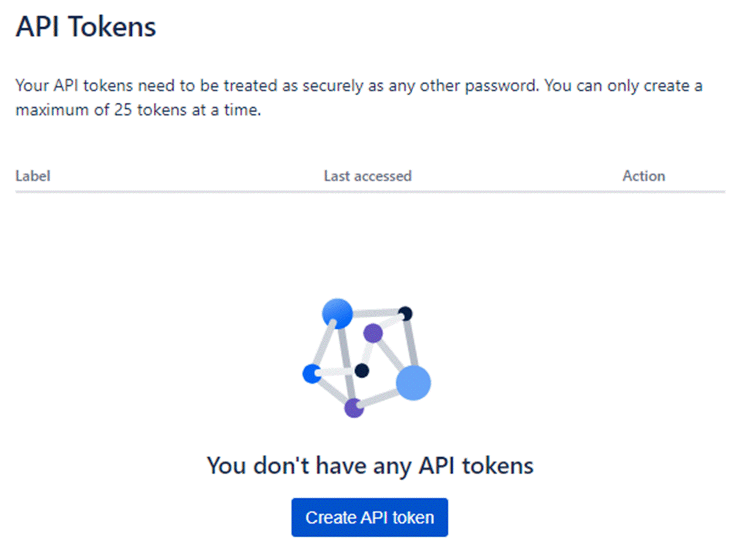
Task: Click the API Tokens page heading
Action: 86,27
